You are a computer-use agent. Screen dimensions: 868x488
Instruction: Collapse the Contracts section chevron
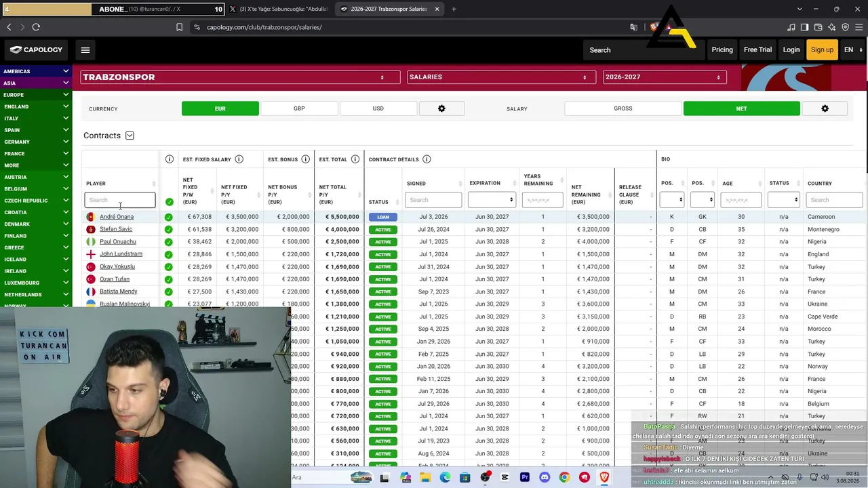130,136
